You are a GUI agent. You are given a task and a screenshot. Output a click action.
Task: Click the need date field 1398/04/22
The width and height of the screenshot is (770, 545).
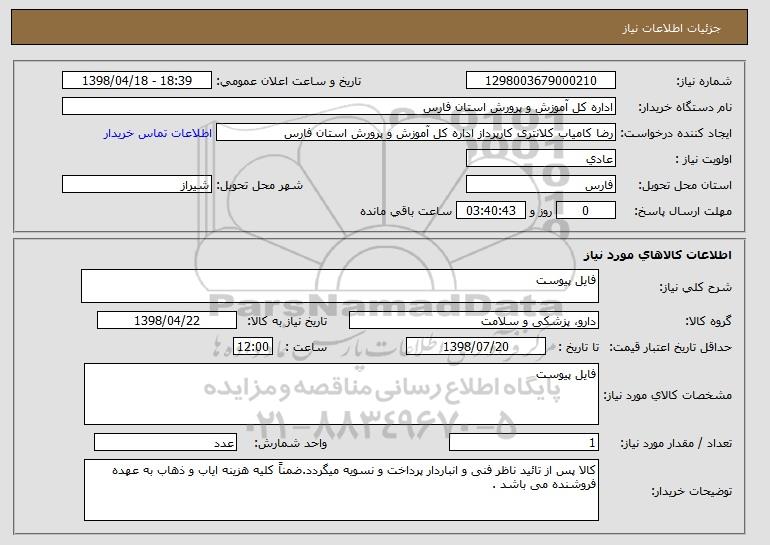(x=167, y=321)
